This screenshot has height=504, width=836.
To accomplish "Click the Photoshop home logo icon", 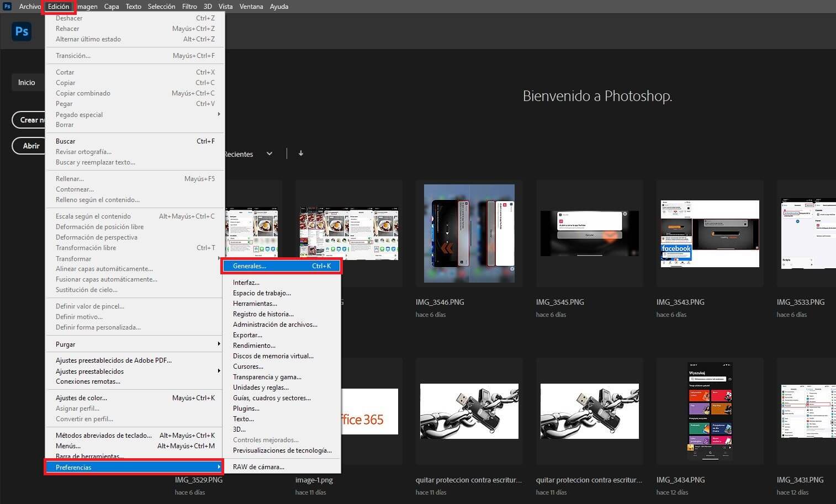I will (x=22, y=31).
